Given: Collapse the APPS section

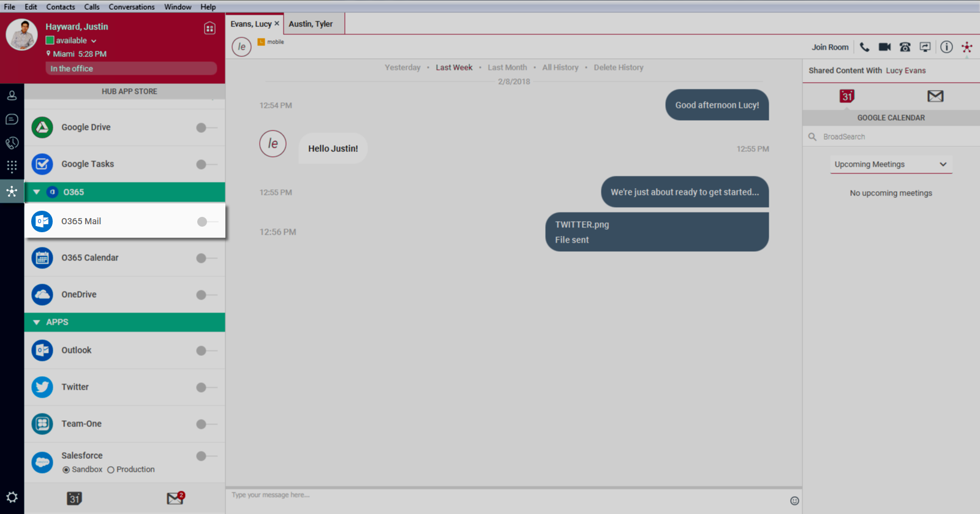Looking at the screenshot, I should click(37, 322).
